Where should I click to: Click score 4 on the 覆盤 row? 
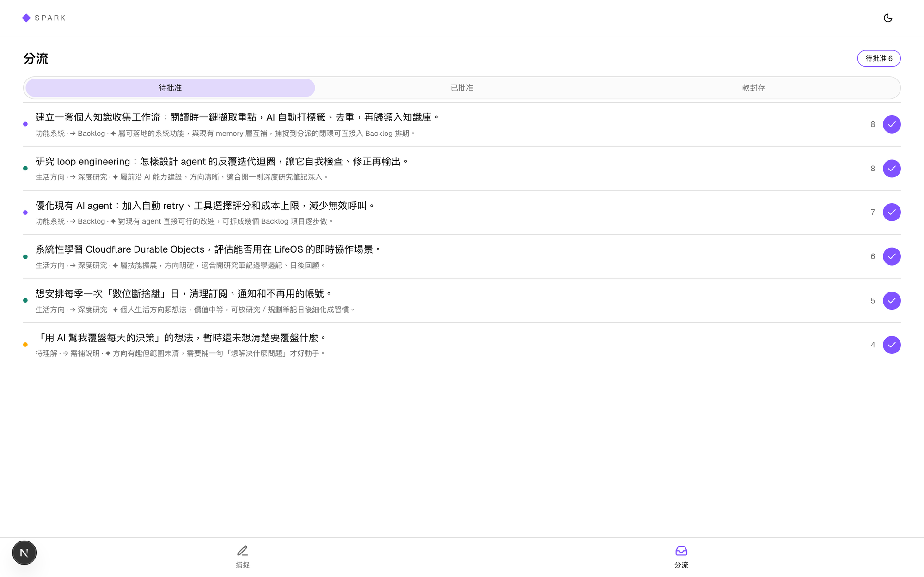click(873, 345)
